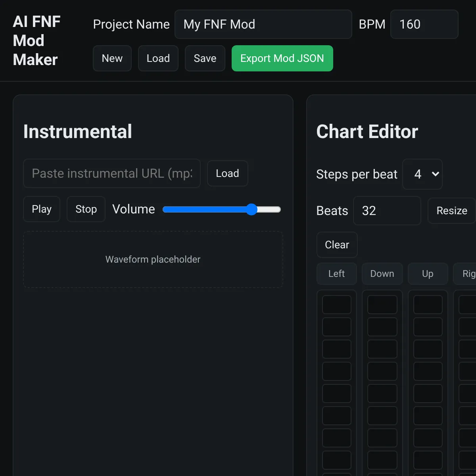The width and height of the screenshot is (476, 476).
Task: Click the Instrumental section heading
Action: pyautogui.click(x=78, y=132)
